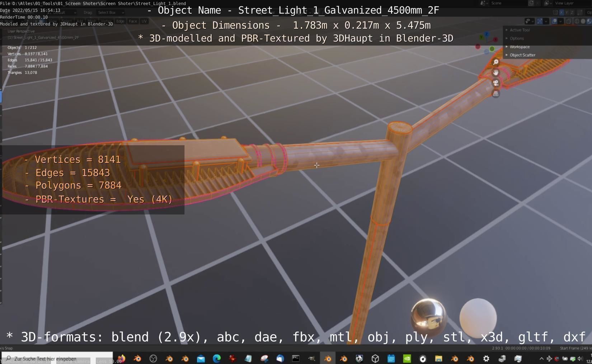Toggle X axis mirror button
This screenshot has width=592, height=364.
coord(562,13)
